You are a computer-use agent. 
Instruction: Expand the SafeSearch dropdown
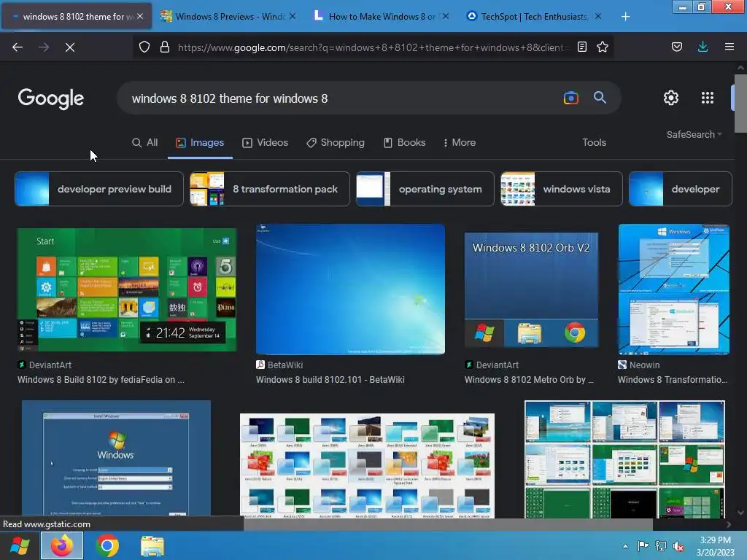[694, 135]
